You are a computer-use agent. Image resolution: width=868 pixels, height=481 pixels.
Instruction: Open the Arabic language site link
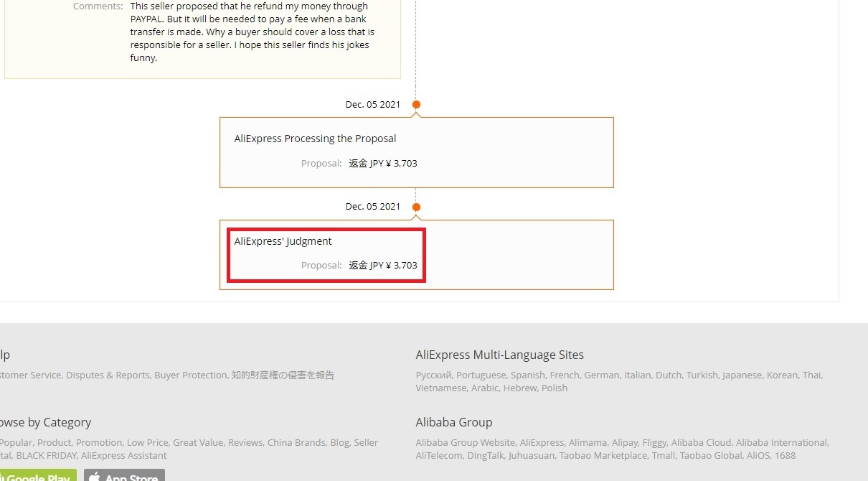tap(485, 388)
